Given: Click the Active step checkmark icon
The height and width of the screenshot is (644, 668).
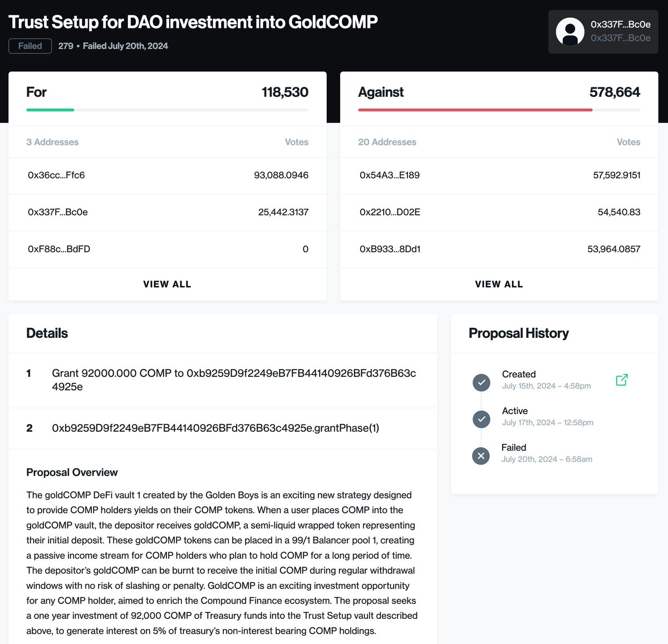Looking at the screenshot, I should click(482, 419).
